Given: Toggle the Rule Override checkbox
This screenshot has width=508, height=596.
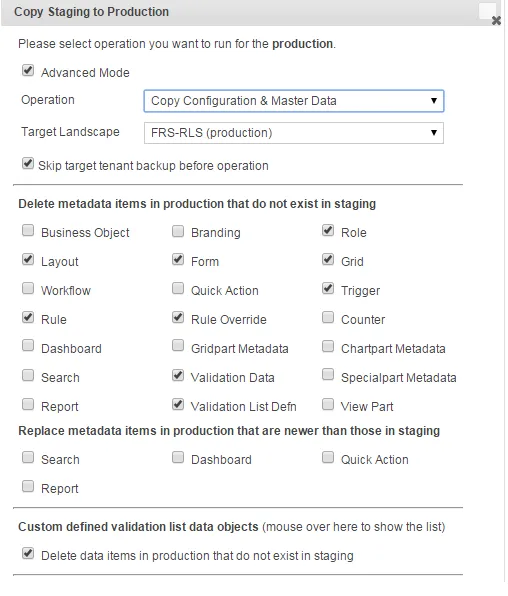Looking at the screenshot, I should pos(178,317).
